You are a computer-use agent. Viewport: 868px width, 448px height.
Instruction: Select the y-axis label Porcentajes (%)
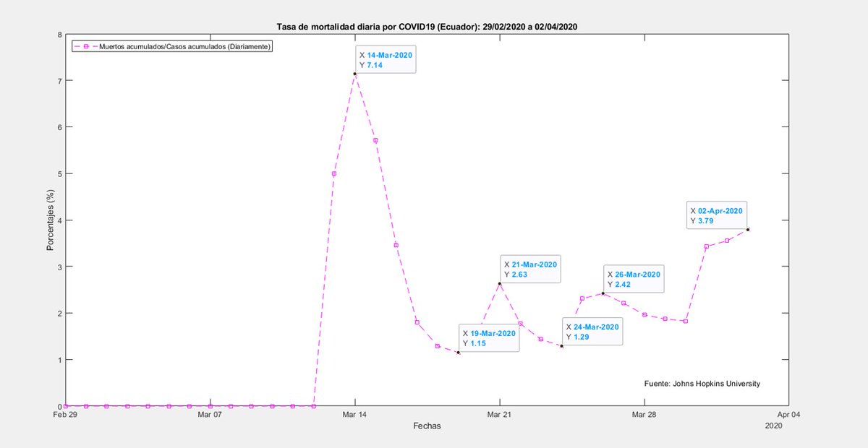pyautogui.click(x=50, y=220)
